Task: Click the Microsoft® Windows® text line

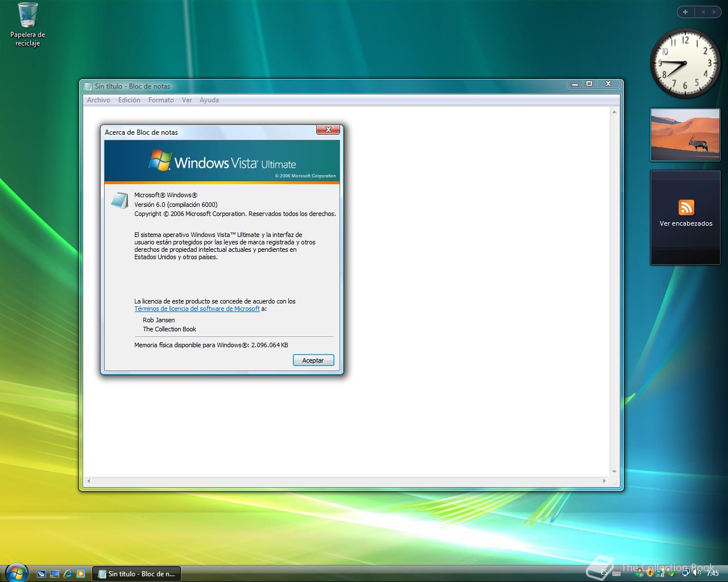Action: (166, 195)
